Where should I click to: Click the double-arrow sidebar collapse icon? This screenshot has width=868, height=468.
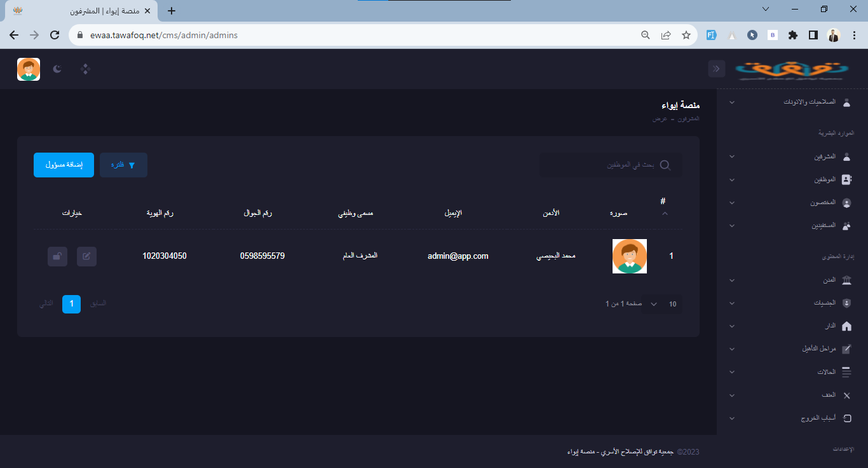(x=717, y=69)
